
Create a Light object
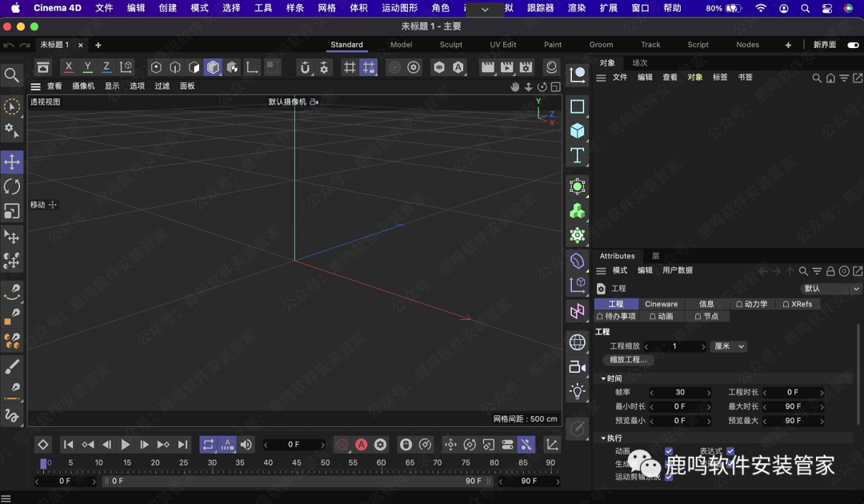coord(577,391)
